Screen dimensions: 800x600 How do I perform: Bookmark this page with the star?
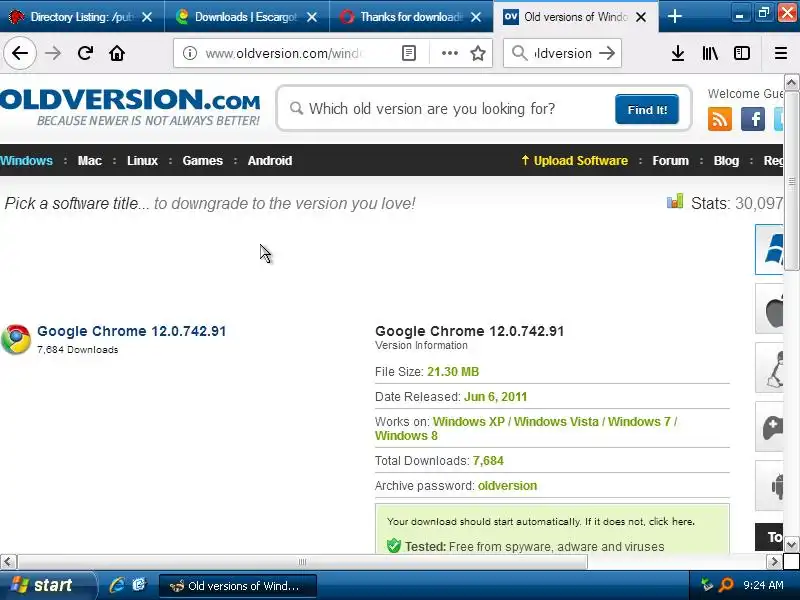click(478, 53)
